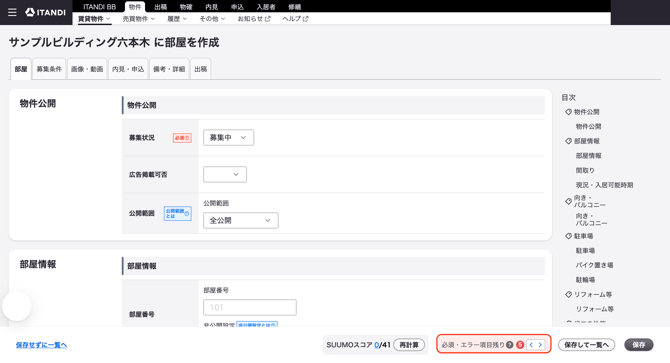Viewport: 670px width, 363px height.
Task: Jump to indented 駐車場 sub-item in 目次
Action: pyautogui.click(x=585, y=250)
